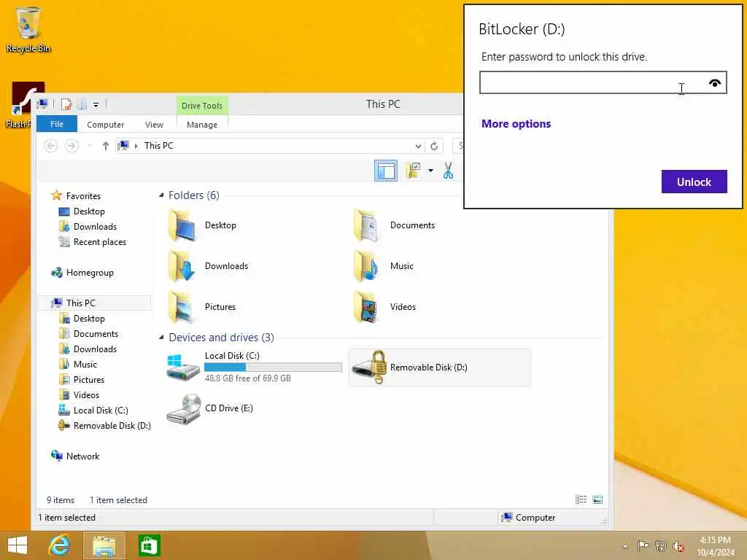Screen dimensions: 747x560
Task: Toggle the preview pane layout icon
Action: pos(385,171)
